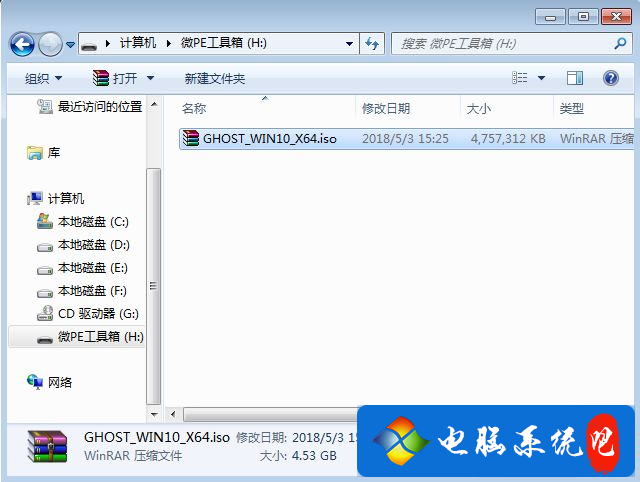Click the drive icon in the address bar
The image size is (640, 482).
click(89, 44)
